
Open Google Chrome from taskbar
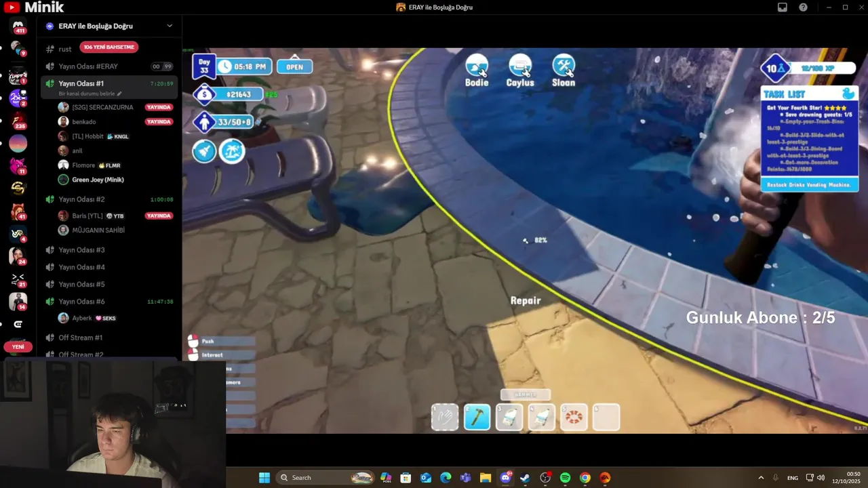point(585,478)
